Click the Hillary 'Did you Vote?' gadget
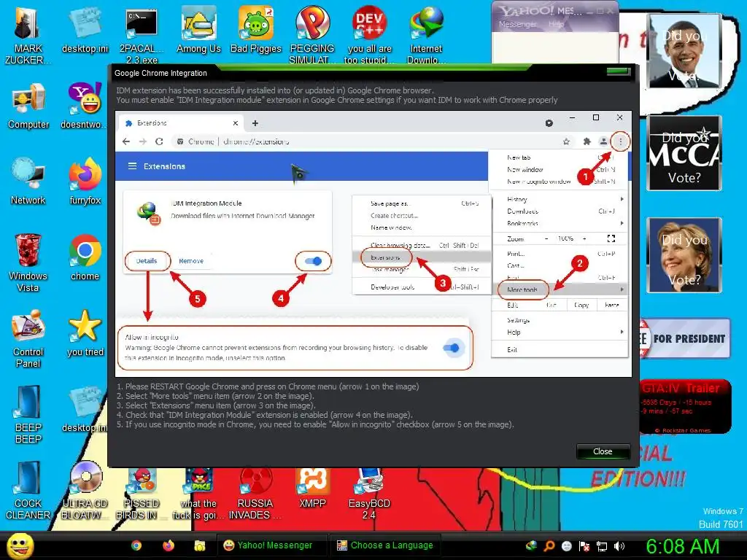This screenshot has height=560, width=747. (684, 254)
